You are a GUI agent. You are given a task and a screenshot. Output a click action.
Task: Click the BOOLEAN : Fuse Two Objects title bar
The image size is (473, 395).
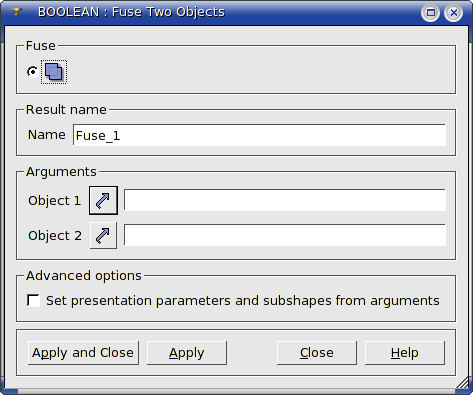pyautogui.click(x=131, y=12)
